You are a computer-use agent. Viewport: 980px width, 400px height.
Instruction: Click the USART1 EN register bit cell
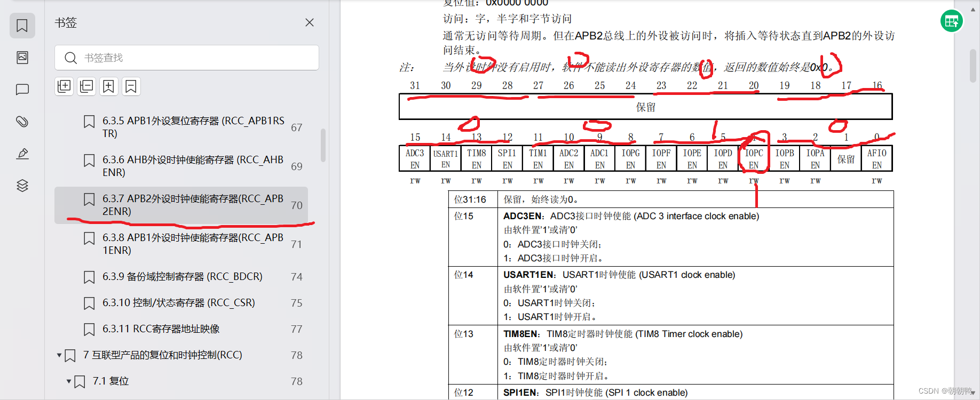445,159
